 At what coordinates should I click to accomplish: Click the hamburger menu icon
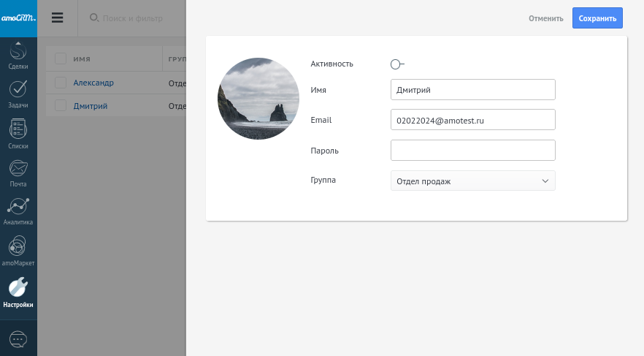coord(58,18)
